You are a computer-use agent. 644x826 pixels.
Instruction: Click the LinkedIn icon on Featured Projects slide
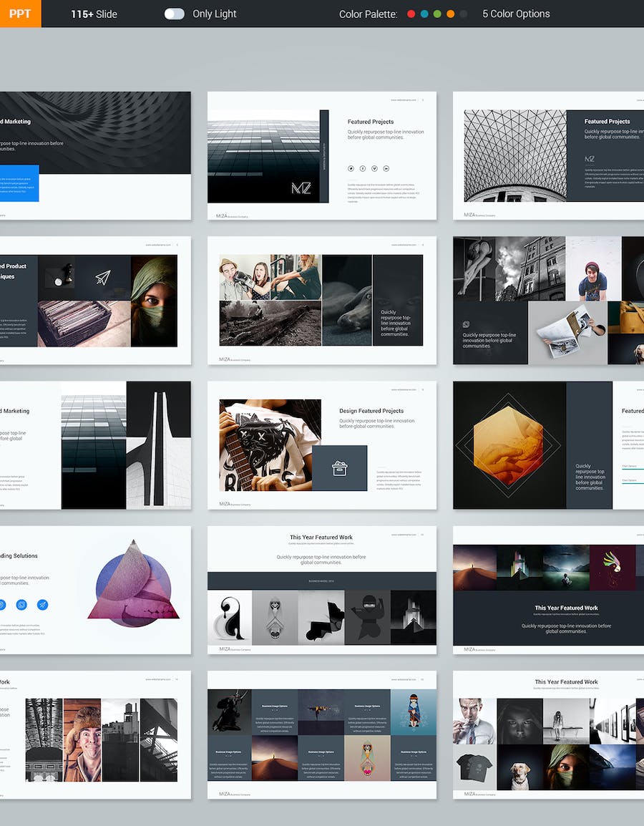point(386,168)
